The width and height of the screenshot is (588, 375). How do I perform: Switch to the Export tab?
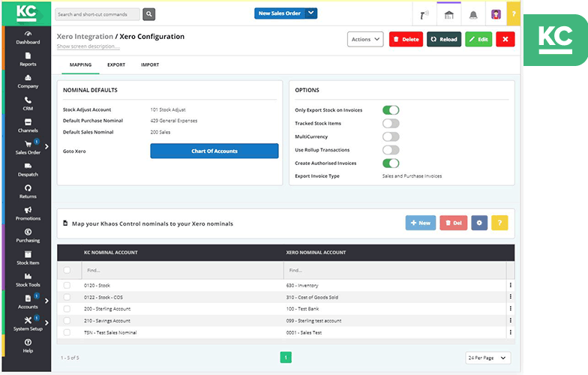tap(116, 64)
